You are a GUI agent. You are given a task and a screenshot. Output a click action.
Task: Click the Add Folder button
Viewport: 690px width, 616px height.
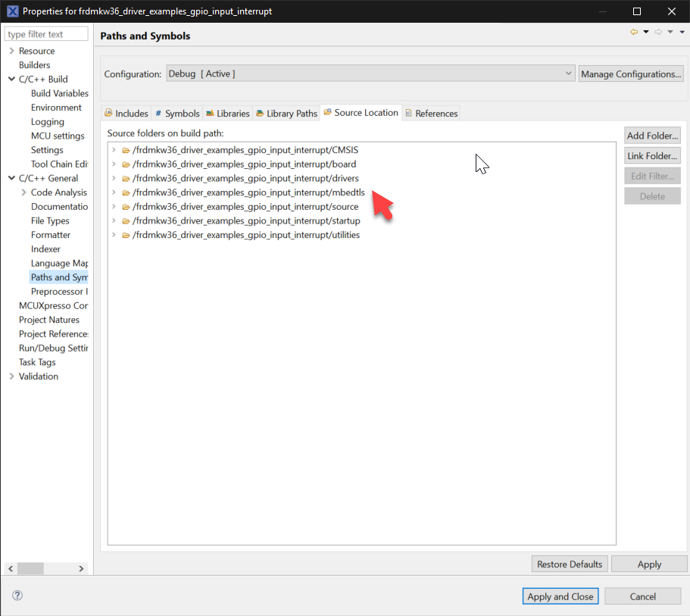[652, 136]
